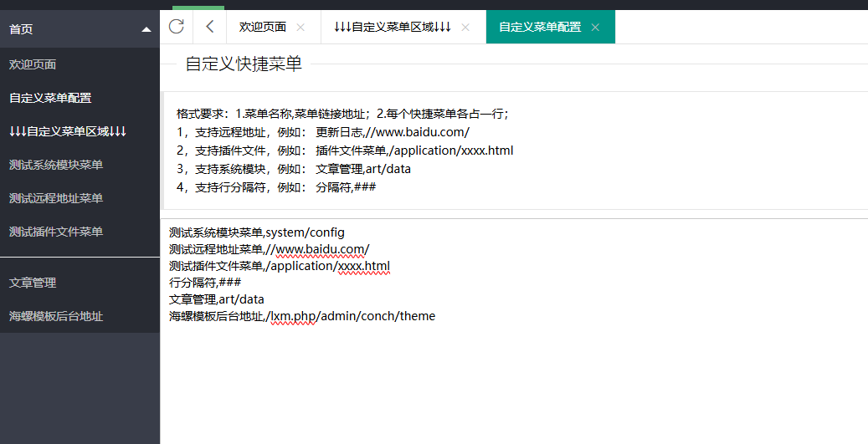868x444 pixels.
Task: Open 欢迎页面 in the sidebar
Action: (x=33, y=64)
